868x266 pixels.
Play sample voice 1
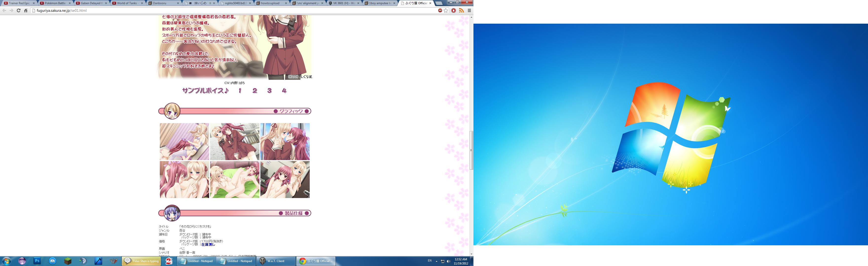[x=240, y=91]
